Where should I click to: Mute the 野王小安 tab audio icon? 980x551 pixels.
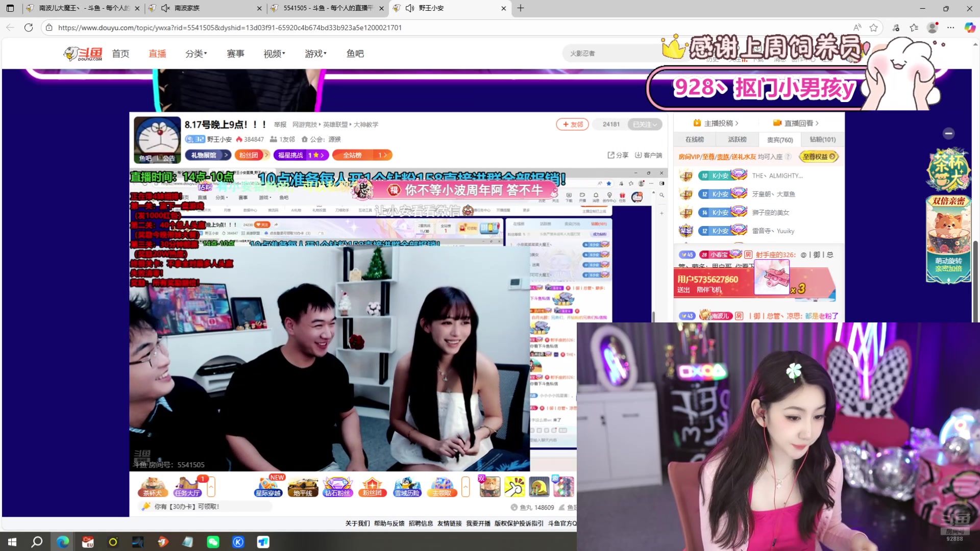coord(410,8)
